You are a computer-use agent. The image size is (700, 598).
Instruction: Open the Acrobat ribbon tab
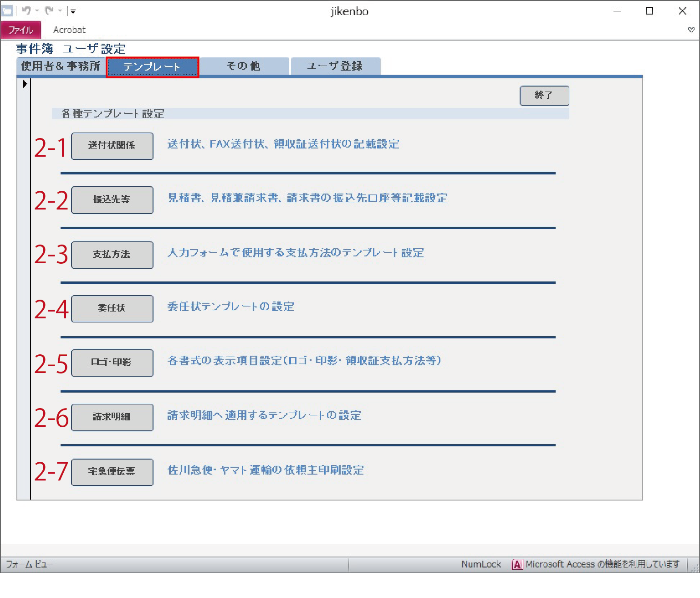tap(69, 30)
